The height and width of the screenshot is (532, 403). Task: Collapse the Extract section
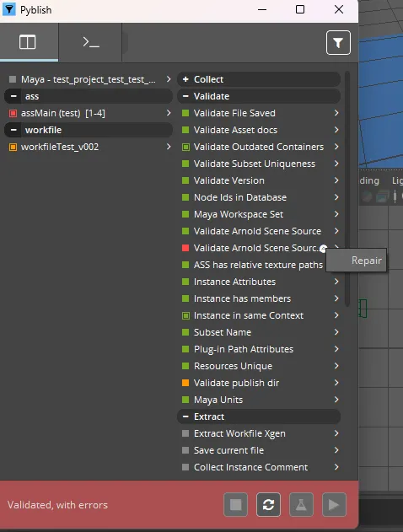185,416
